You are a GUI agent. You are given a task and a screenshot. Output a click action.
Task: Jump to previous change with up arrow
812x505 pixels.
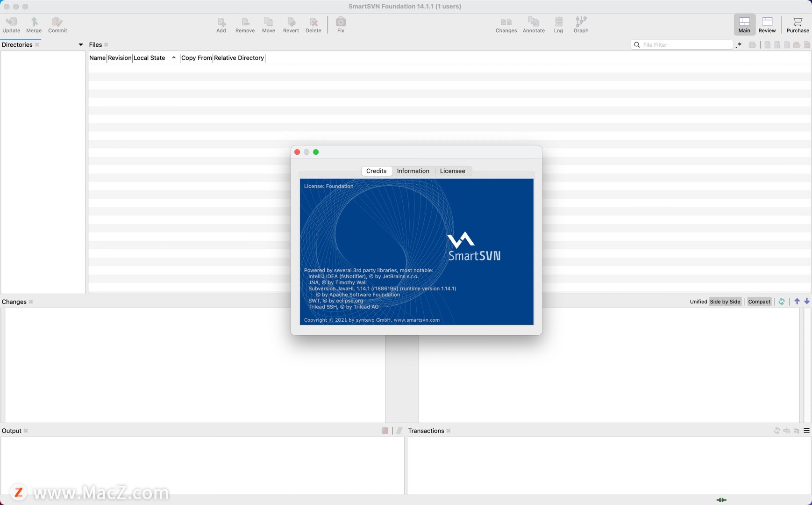tap(797, 302)
